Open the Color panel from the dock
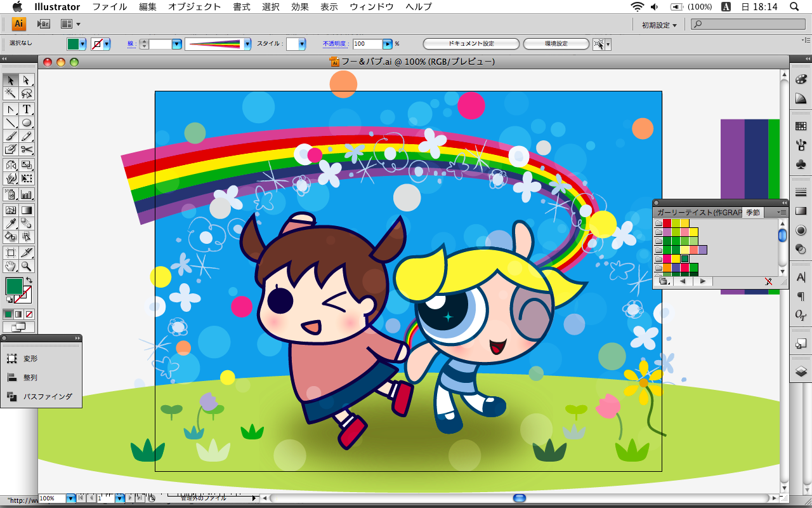 click(x=801, y=79)
